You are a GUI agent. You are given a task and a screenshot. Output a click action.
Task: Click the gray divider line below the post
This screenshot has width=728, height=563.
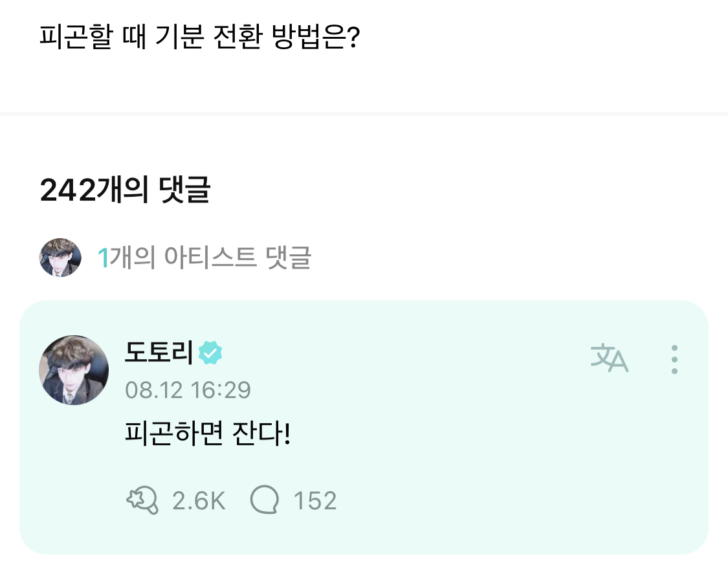tap(364, 114)
